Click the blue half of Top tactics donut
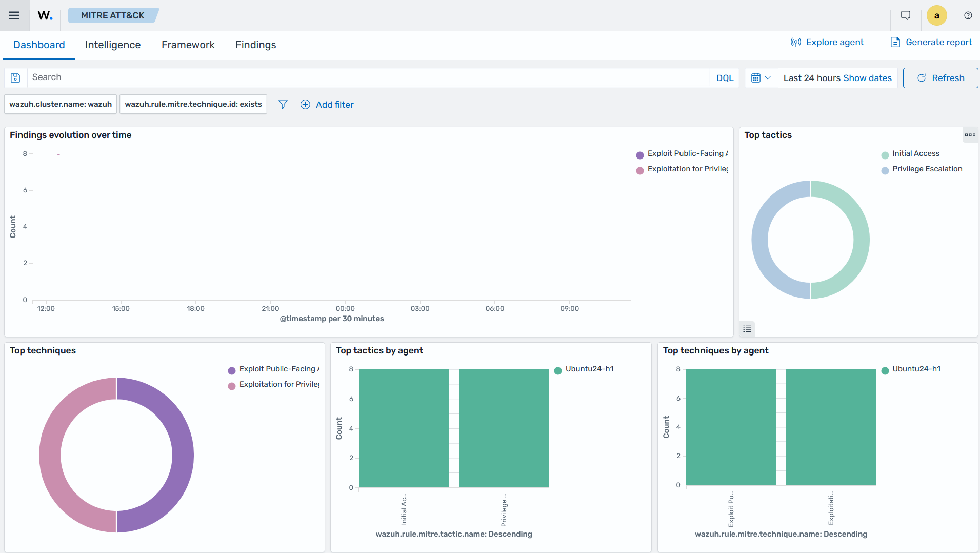 click(759, 240)
